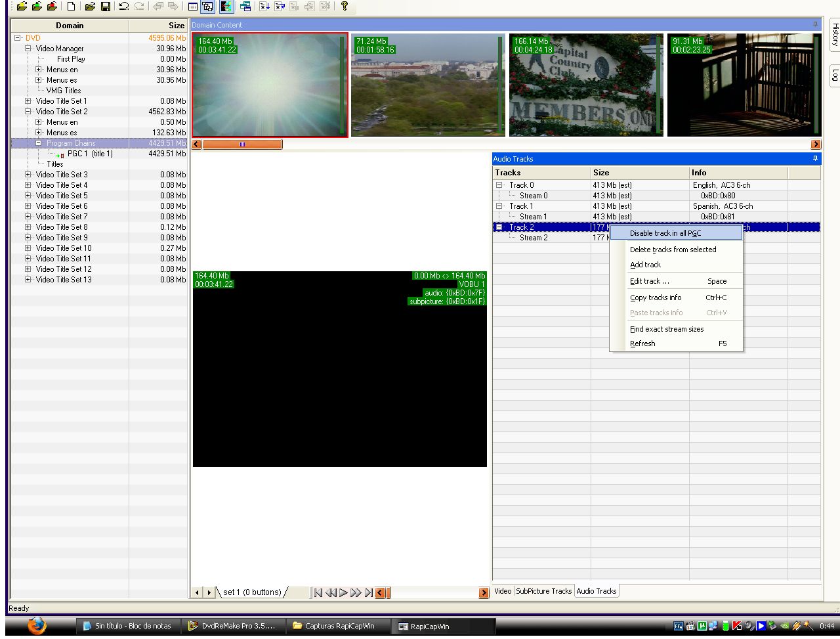Click thumbnail strip right scroll arrow
This screenshot has height=639, width=840.
(x=816, y=144)
